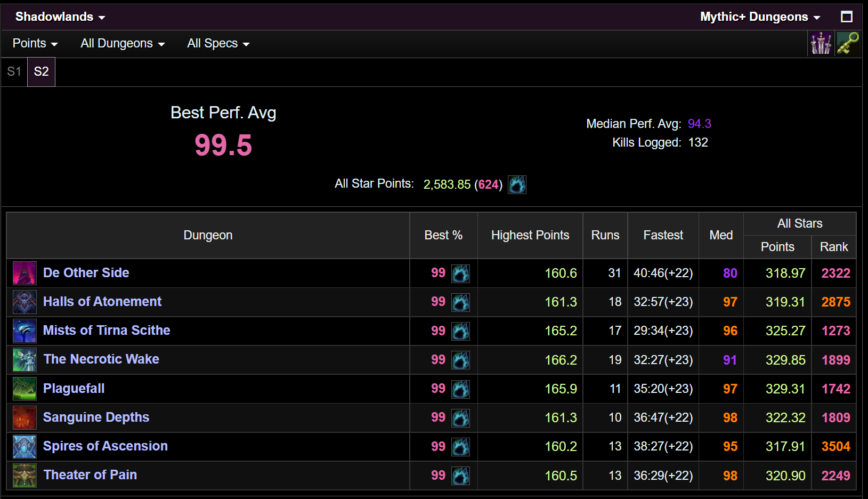Open The Necrotic Wake dungeon link
Viewport: 868px width, 499px height.
point(101,359)
